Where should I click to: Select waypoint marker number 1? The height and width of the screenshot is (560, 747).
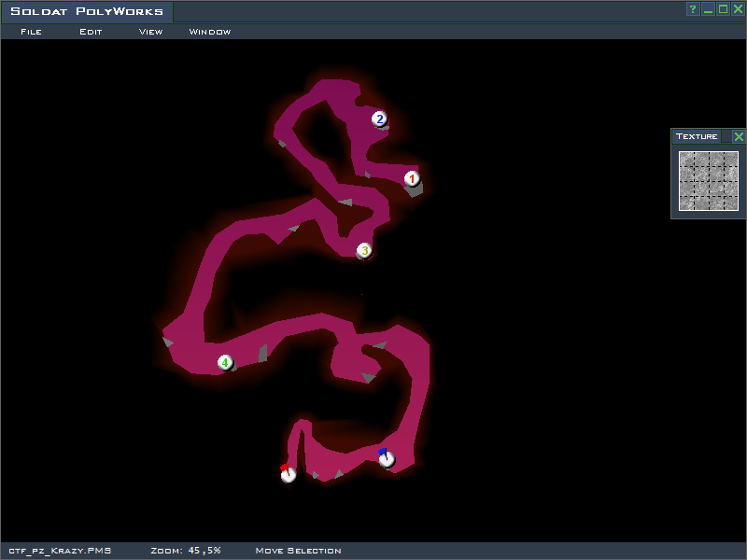[412, 178]
